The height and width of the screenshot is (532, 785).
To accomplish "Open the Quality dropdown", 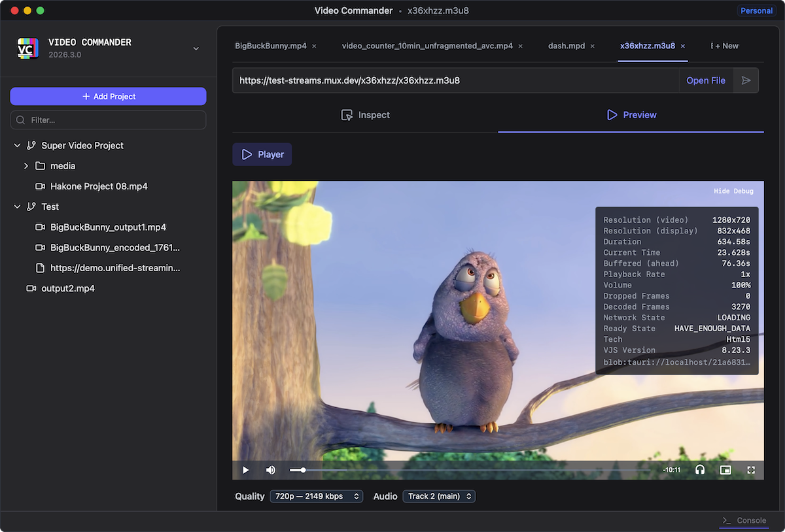I will 316,496.
